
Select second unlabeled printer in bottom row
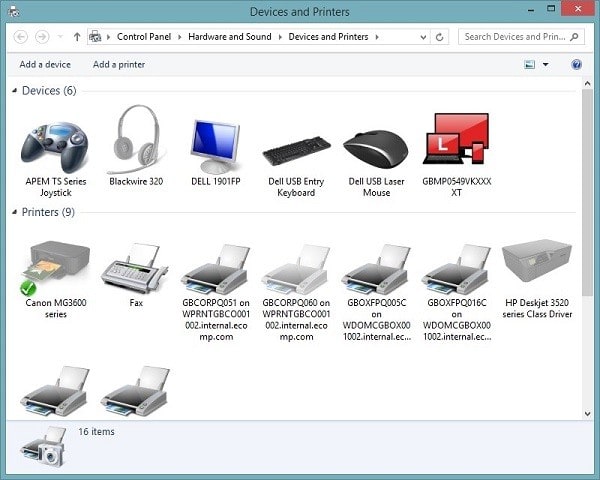click(135, 391)
